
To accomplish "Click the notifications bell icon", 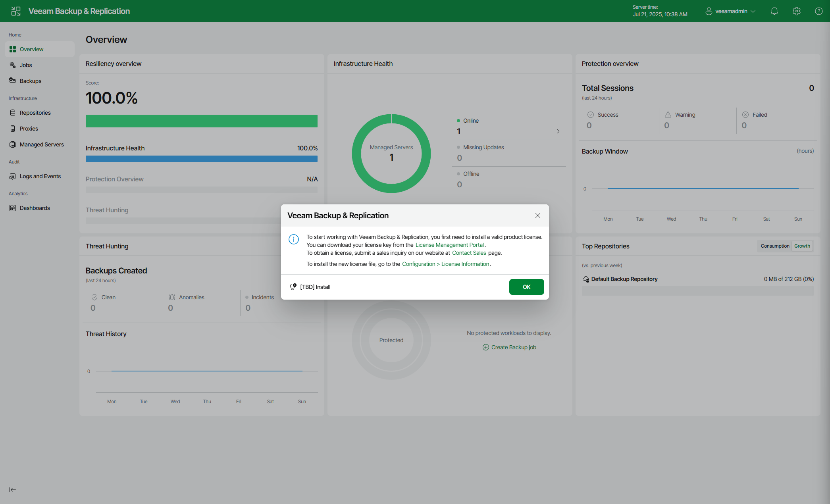I will click(x=774, y=11).
